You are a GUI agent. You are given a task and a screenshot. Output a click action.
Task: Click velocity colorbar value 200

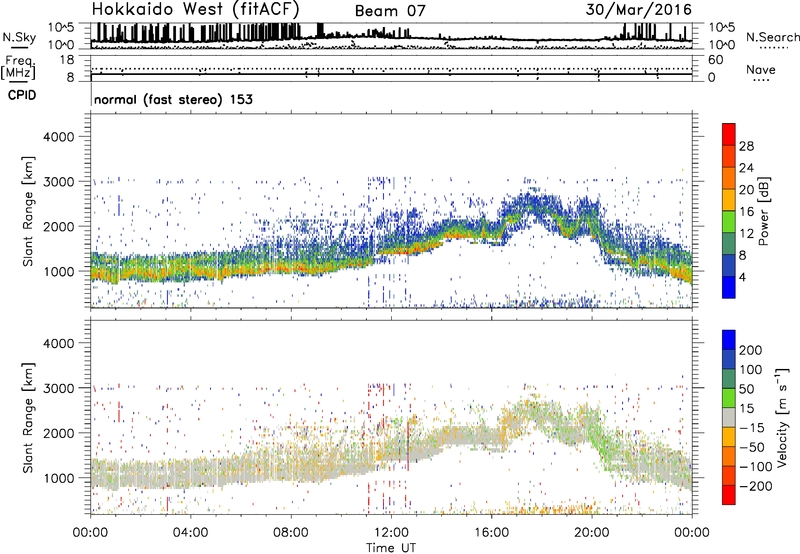point(751,350)
